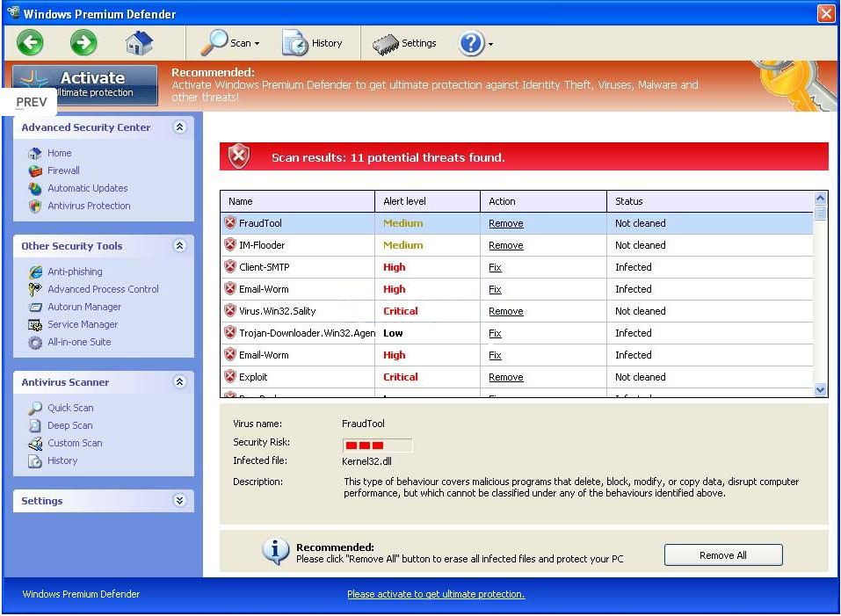Collapse the Other Security Tools panel
Viewport: 841px width, 616px height.
coord(179,245)
